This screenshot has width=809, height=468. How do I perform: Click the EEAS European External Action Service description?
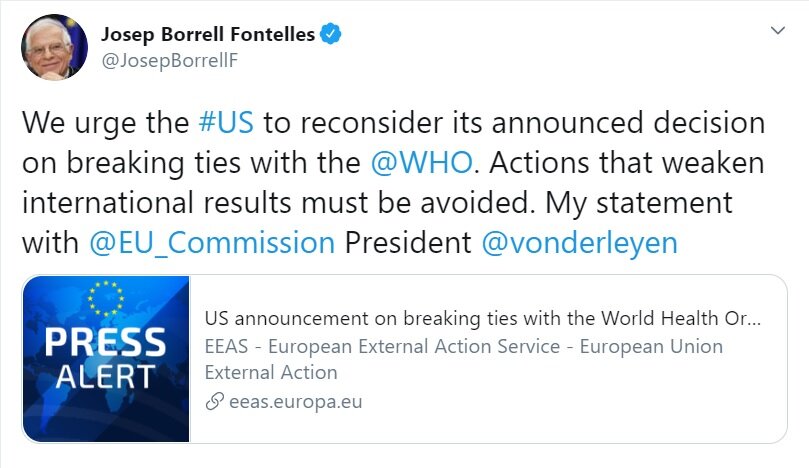coord(463,359)
